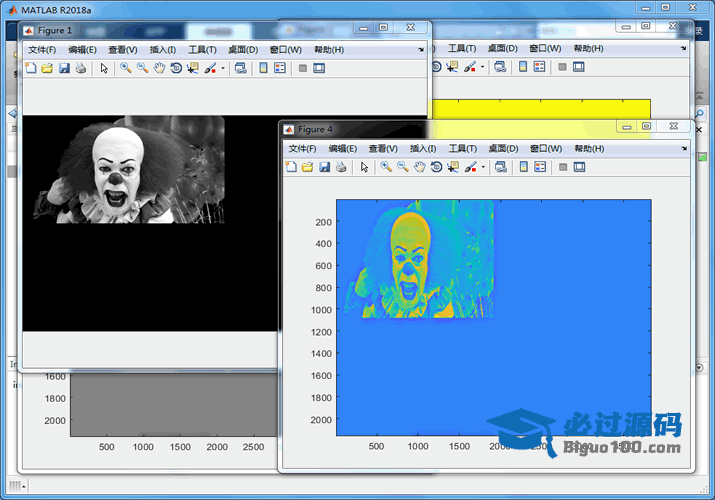
Task: Insert Legend icon in Figure 4 toolbar
Action: [540, 167]
